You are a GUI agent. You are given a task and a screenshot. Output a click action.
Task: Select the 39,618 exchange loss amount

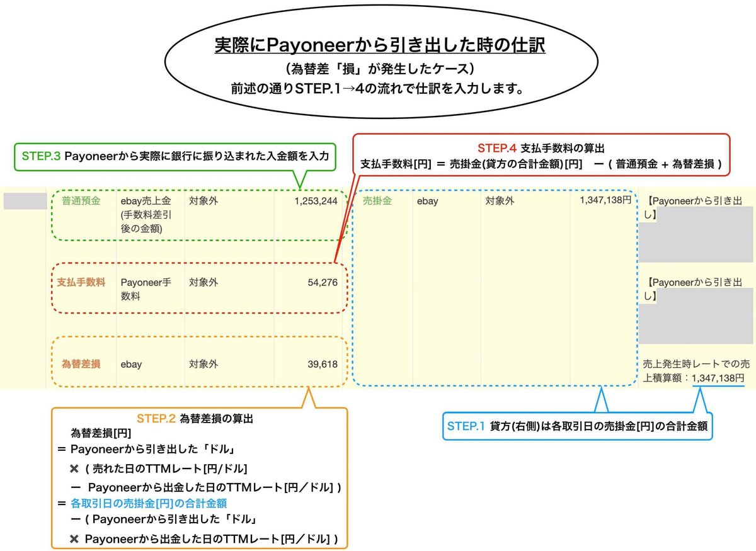point(323,364)
